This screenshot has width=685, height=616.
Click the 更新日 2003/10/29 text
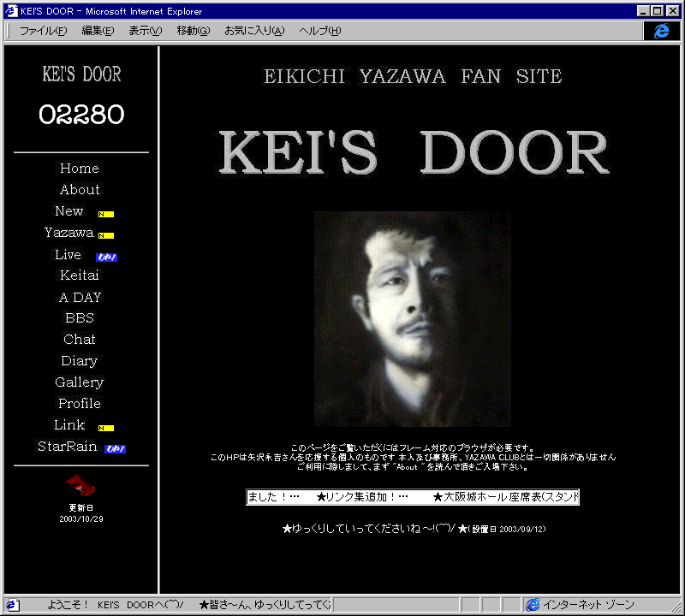[x=81, y=513]
